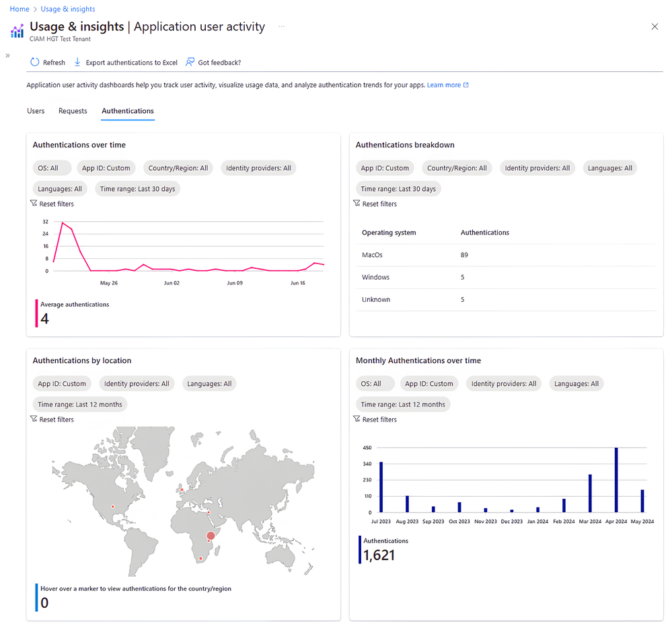Open Time range: Last 12 months in Monthly card
The height and width of the screenshot is (636, 672).
pyautogui.click(x=403, y=404)
